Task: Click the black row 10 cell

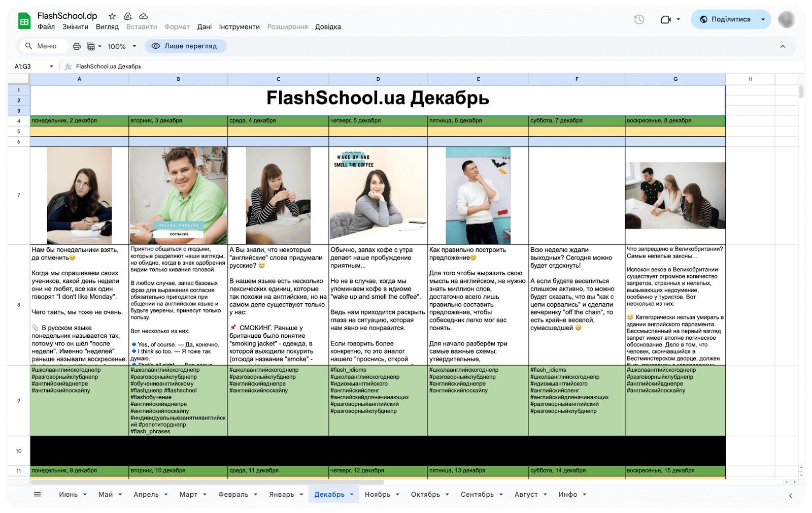Action: tap(378, 451)
